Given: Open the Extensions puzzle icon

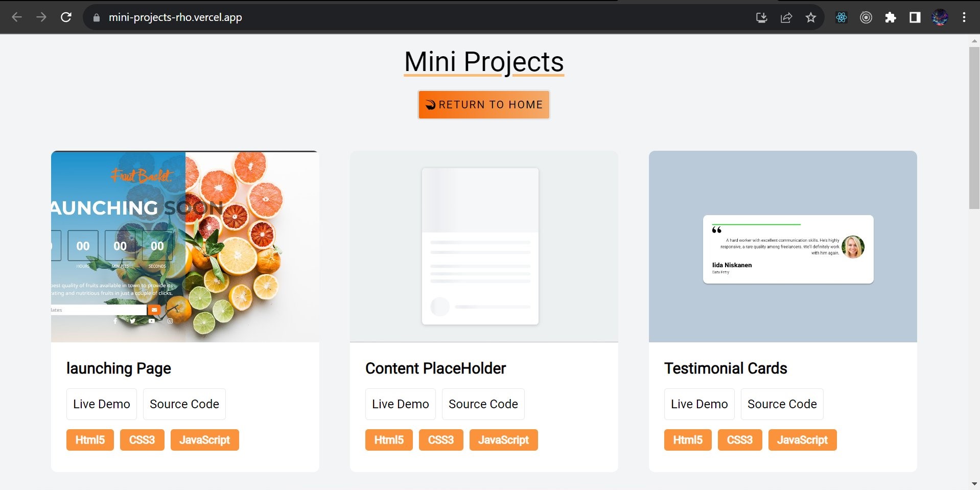Looking at the screenshot, I should click(x=891, y=18).
